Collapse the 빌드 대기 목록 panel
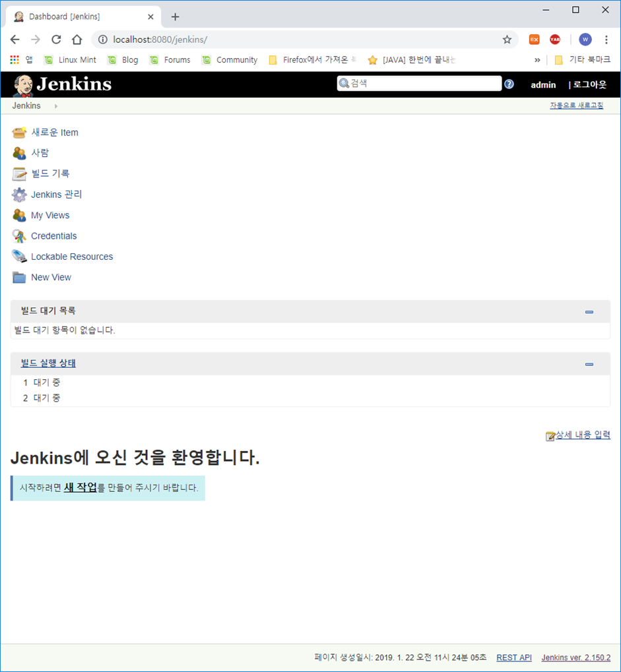The width and height of the screenshot is (621, 672). [x=589, y=312]
